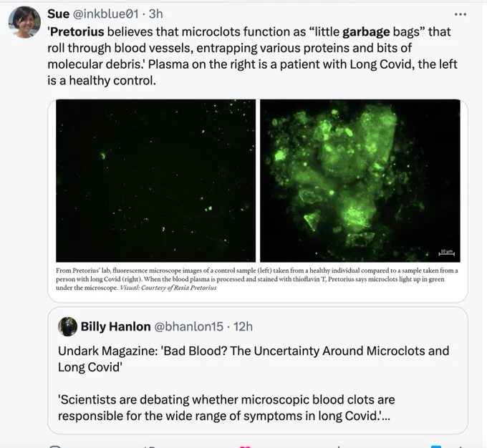Screen dimensions: 487x448
Task: Open the more options menu on Sue's tweet
Action: click(460, 14)
